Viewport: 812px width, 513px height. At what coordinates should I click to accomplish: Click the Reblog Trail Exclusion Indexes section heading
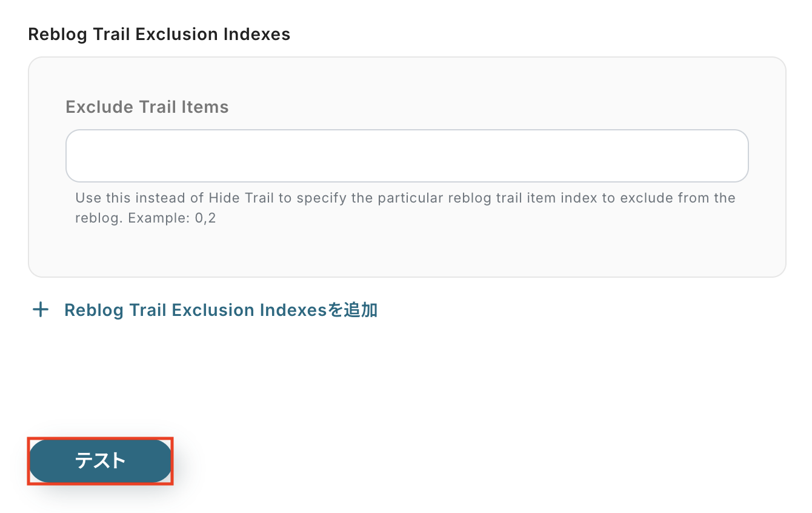tap(159, 34)
